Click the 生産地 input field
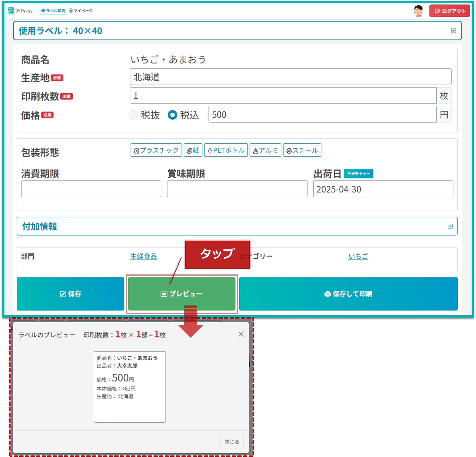476x457 pixels. pyautogui.click(x=291, y=76)
